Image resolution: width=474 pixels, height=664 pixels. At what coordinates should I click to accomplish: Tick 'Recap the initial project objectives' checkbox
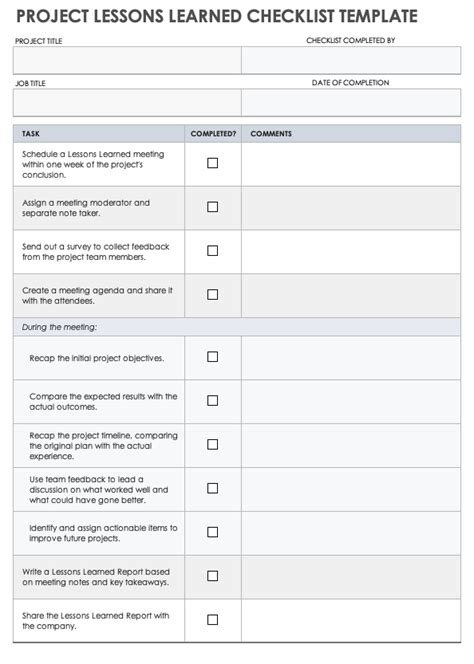coord(213,357)
